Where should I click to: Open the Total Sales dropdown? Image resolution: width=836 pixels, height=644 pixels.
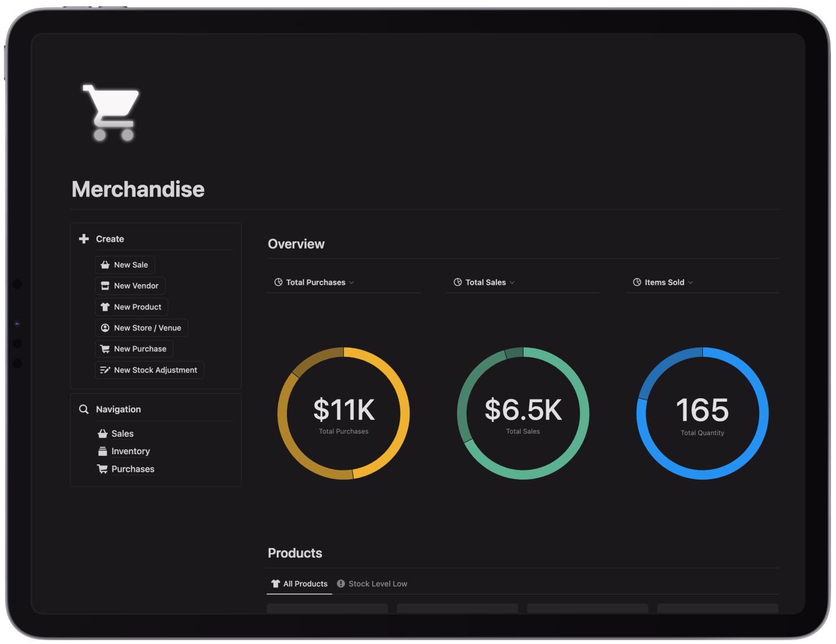pos(512,282)
